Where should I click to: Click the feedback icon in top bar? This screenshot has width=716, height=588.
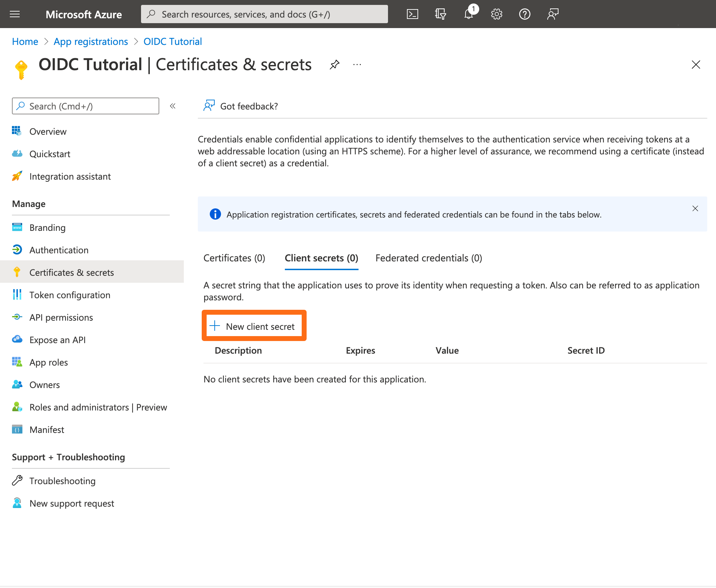(553, 14)
